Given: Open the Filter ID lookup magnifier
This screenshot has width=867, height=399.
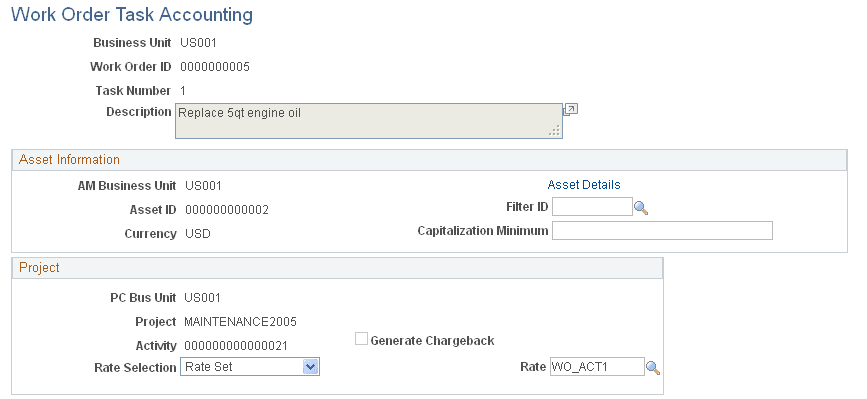Looking at the screenshot, I should [641, 208].
